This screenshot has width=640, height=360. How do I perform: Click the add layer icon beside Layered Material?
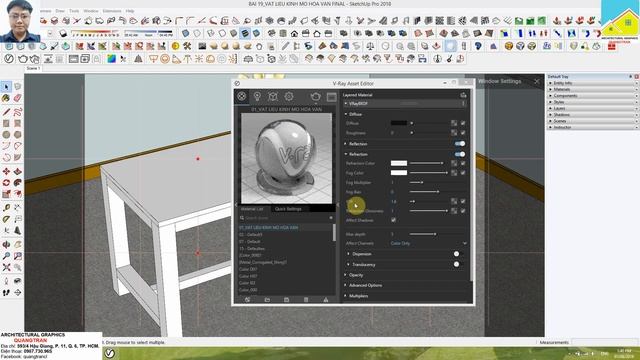(463, 95)
